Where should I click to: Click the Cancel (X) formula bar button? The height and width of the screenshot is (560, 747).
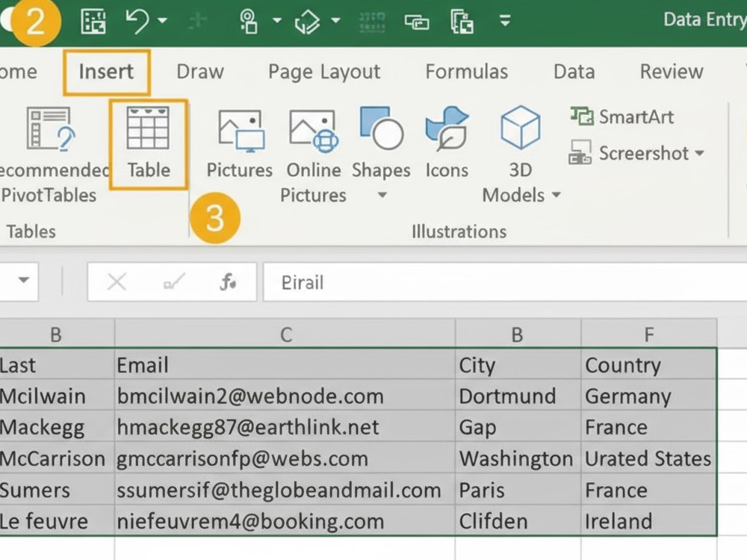click(x=117, y=282)
